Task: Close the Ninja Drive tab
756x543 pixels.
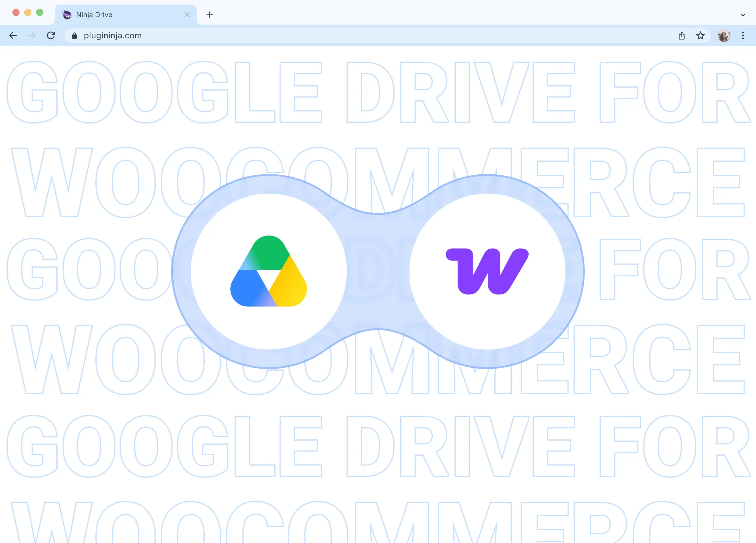Action: tap(187, 15)
